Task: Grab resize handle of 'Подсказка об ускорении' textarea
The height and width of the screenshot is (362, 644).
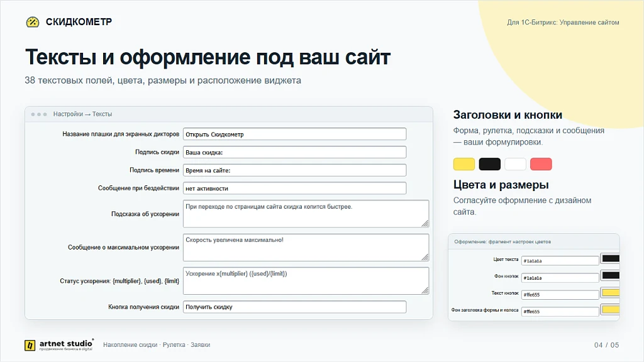Action: point(425,224)
